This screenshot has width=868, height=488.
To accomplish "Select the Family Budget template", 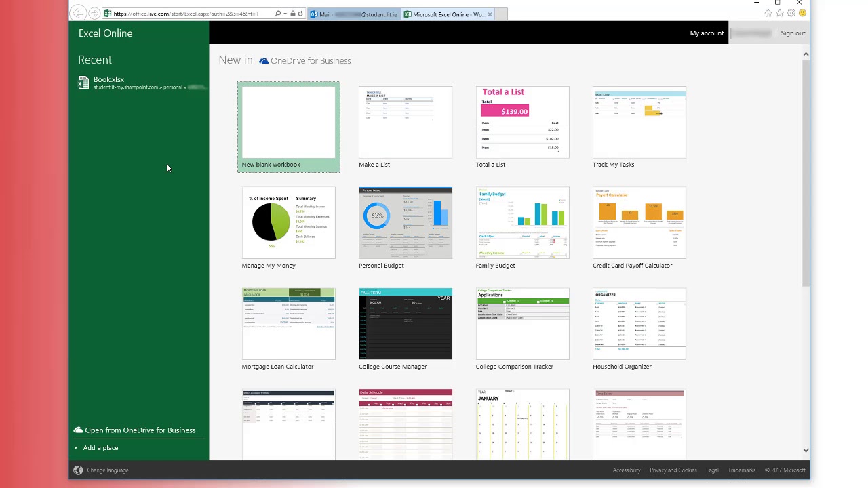I will [x=522, y=228].
